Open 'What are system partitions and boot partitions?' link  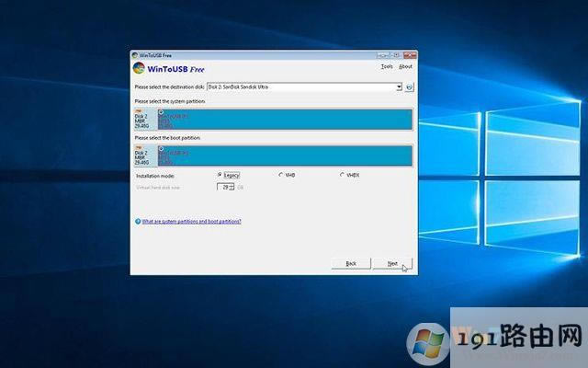tap(191, 222)
